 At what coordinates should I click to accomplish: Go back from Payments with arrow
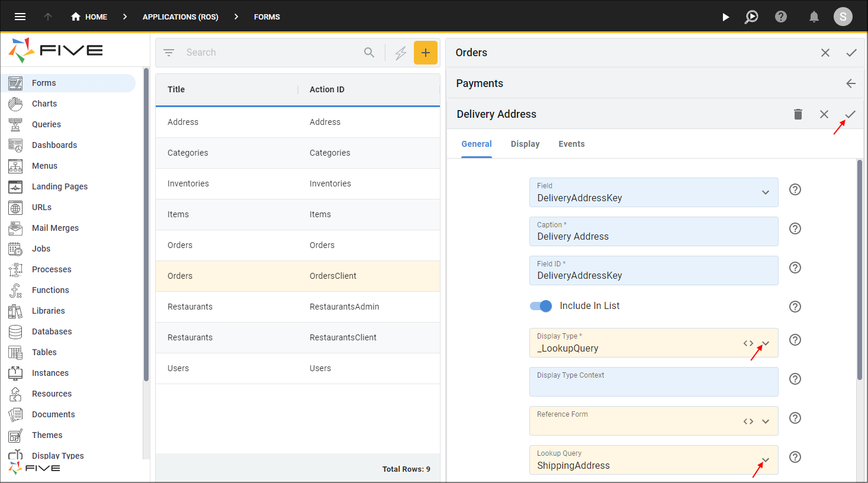(851, 83)
